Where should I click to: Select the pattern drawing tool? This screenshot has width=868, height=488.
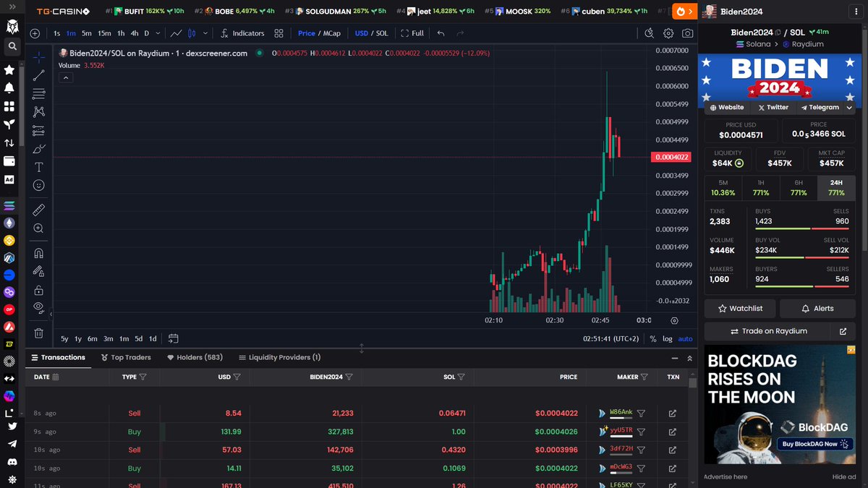39,111
